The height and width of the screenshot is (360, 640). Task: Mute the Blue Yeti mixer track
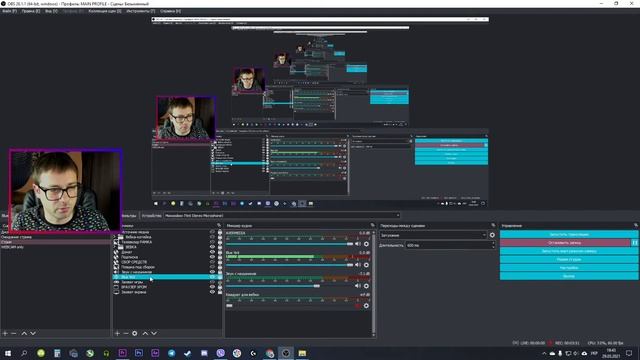click(x=358, y=265)
